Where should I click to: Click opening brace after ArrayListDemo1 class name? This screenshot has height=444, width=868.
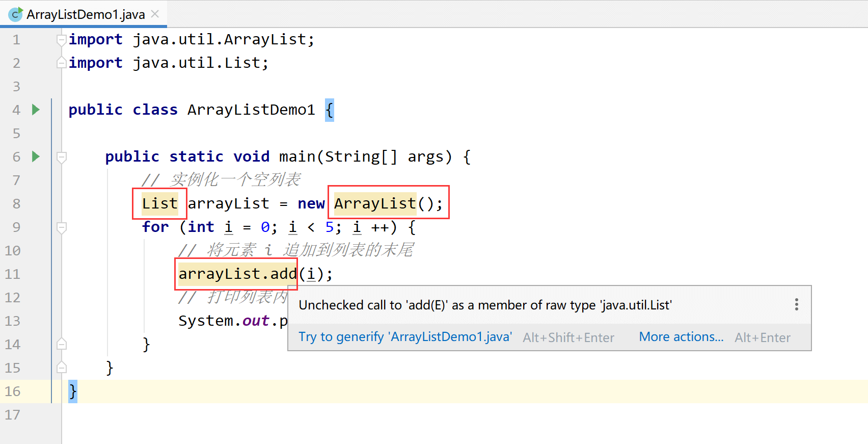(330, 110)
